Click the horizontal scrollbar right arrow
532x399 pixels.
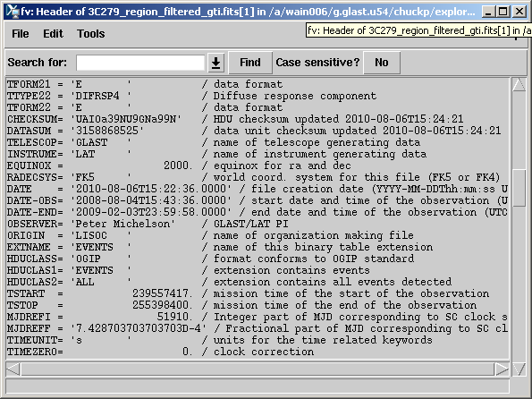(x=502, y=369)
